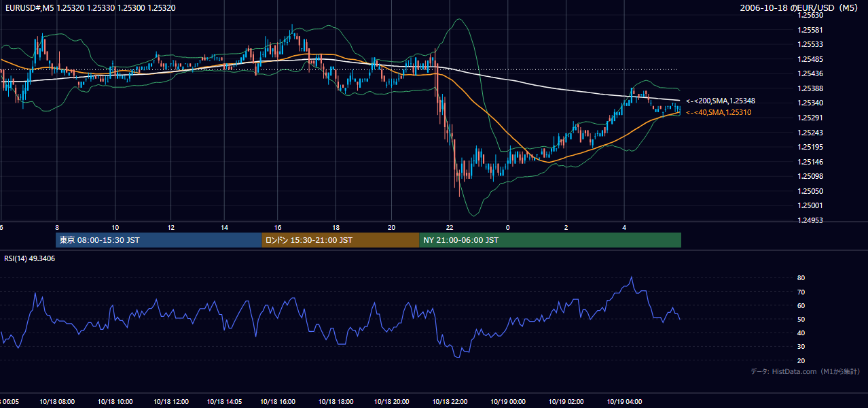Image resolution: width=868 pixels, height=408 pixels.
Task: Click price axis label 1.25291
Action: point(810,118)
